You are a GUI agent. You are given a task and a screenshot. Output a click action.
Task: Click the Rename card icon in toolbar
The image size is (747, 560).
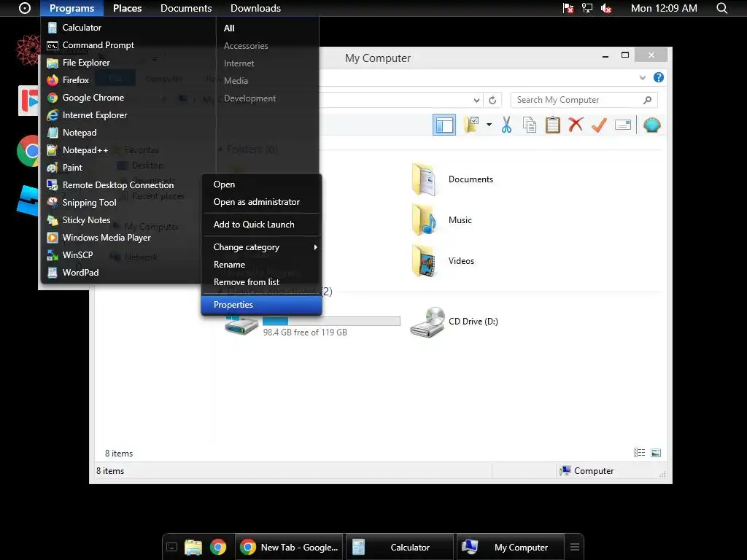click(623, 125)
